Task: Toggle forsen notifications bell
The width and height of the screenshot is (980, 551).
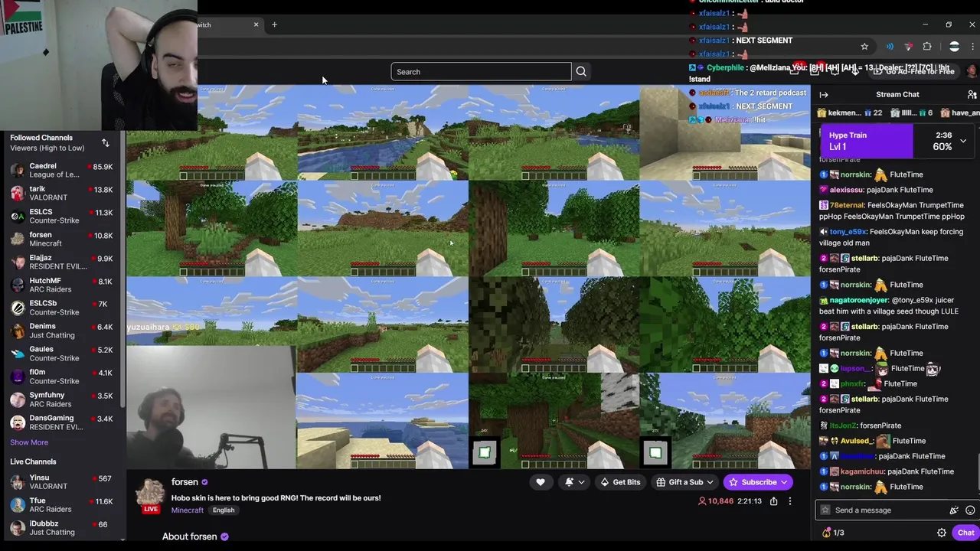Action: coord(569,482)
